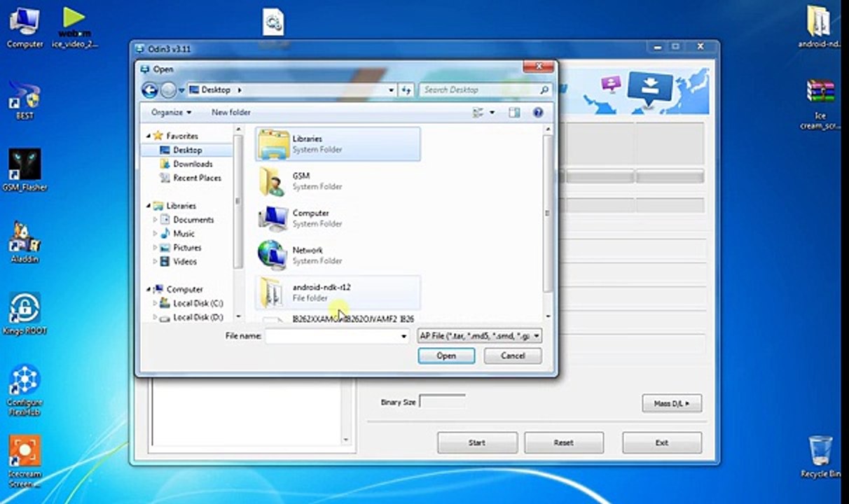Click Start in the Odin3 window

click(x=477, y=442)
